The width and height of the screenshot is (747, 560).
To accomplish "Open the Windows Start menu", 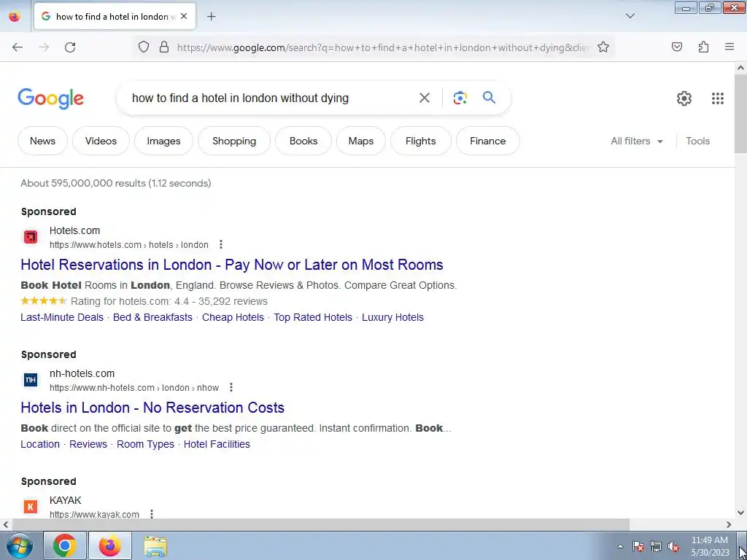I will coord(20,545).
